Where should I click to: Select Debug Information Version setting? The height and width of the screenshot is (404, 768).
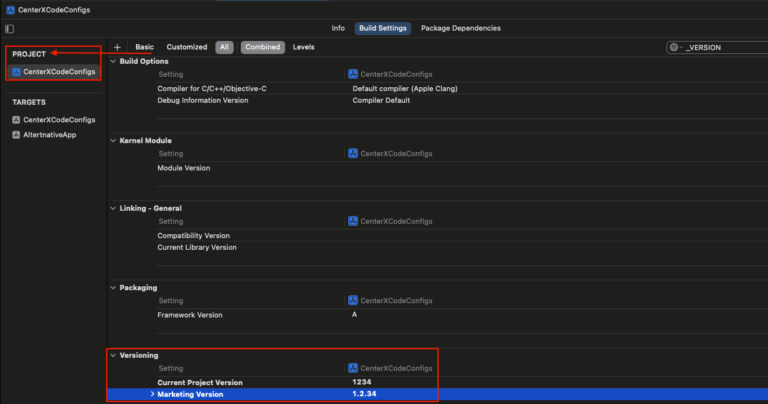point(203,100)
